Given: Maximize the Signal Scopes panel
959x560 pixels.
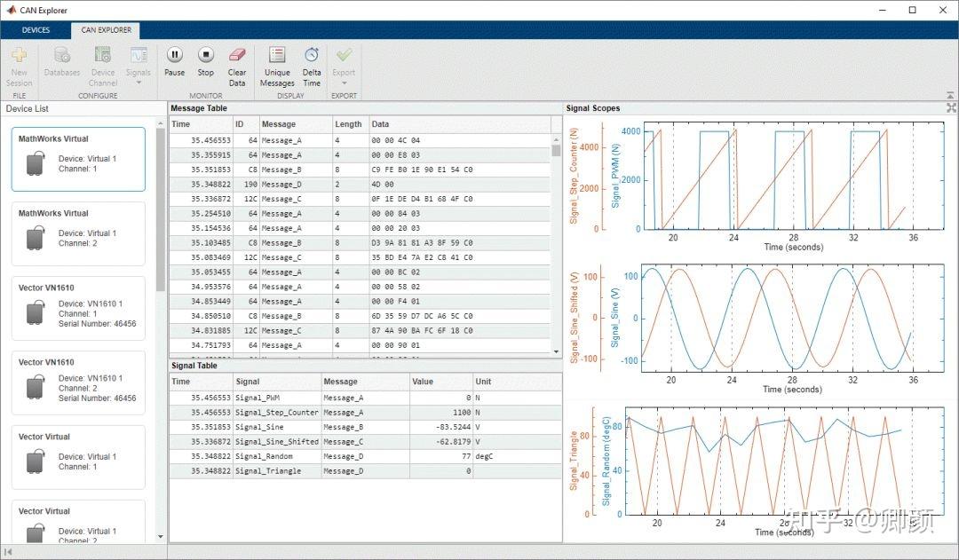Looking at the screenshot, I should (x=951, y=107).
